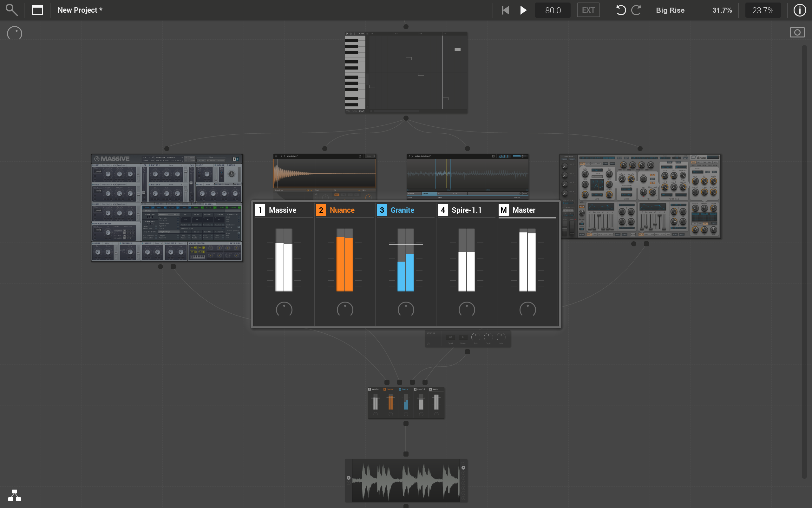Click Nuance channel level fader
Image resolution: width=812 pixels, height=508 pixels.
pos(344,260)
